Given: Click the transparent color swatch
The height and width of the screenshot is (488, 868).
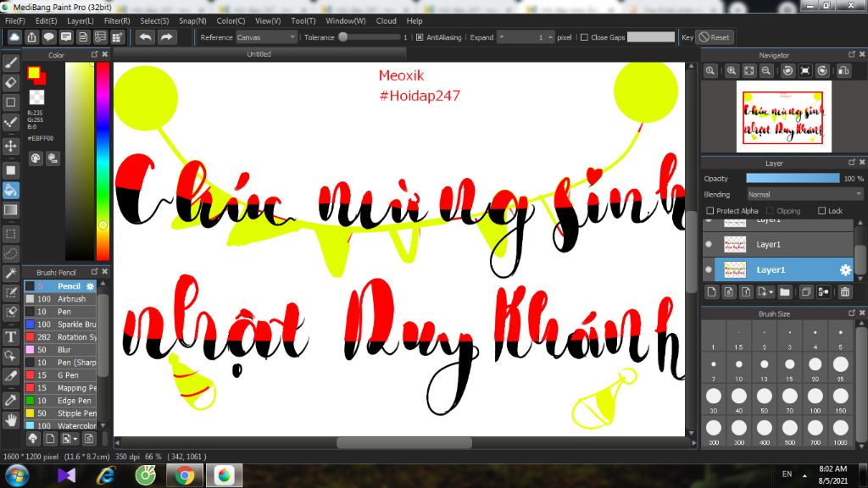Looking at the screenshot, I should point(36,97).
